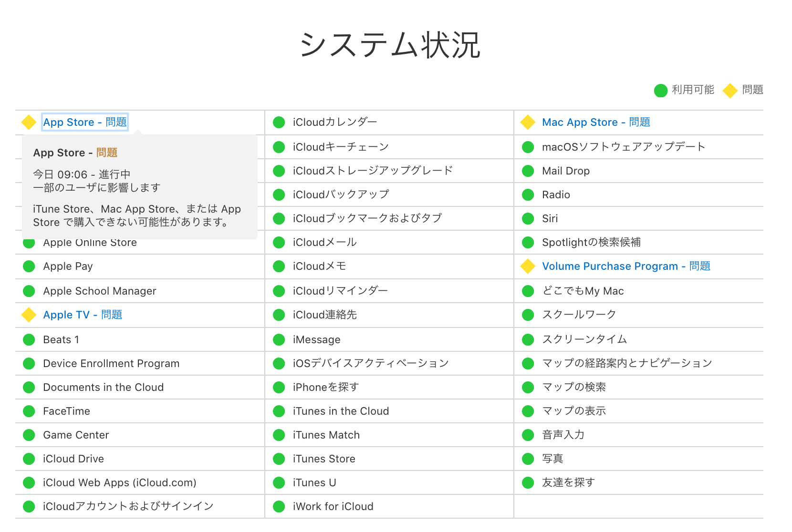792x532 pixels.
Task: Click green status dot beside iCloudキーチェーン
Action: point(279,147)
